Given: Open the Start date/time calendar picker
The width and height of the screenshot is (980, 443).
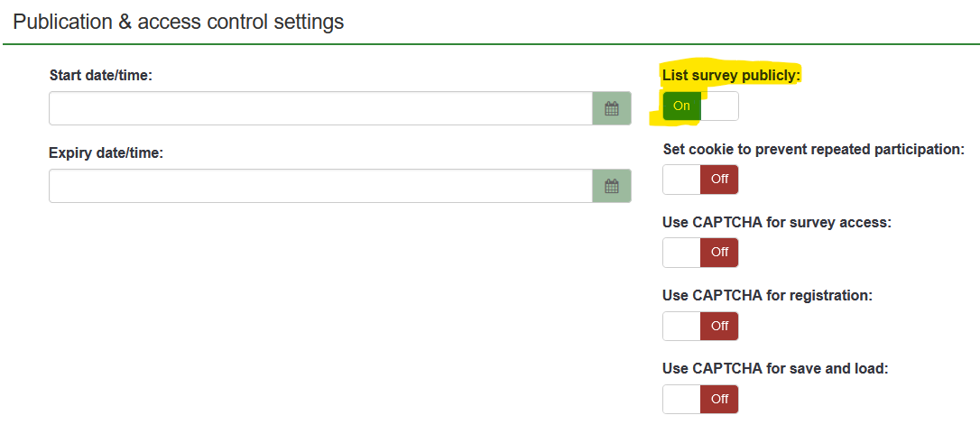Looking at the screenshot, I should point(612,109).
